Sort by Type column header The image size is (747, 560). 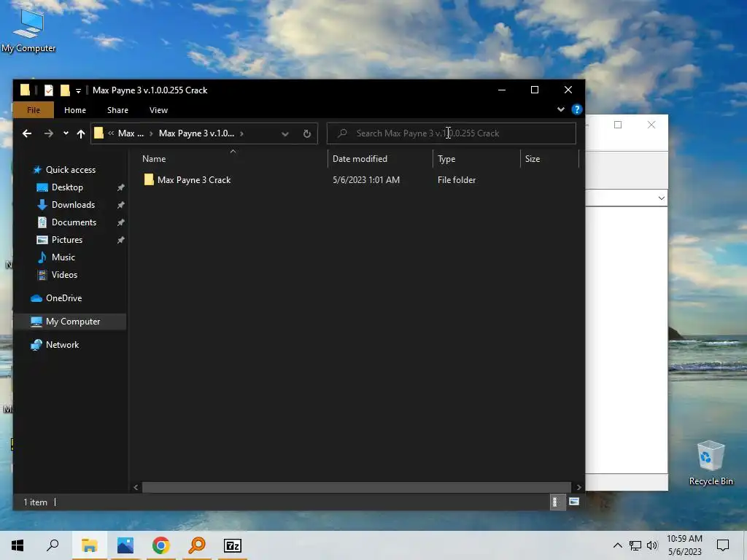tap(446, 159)
